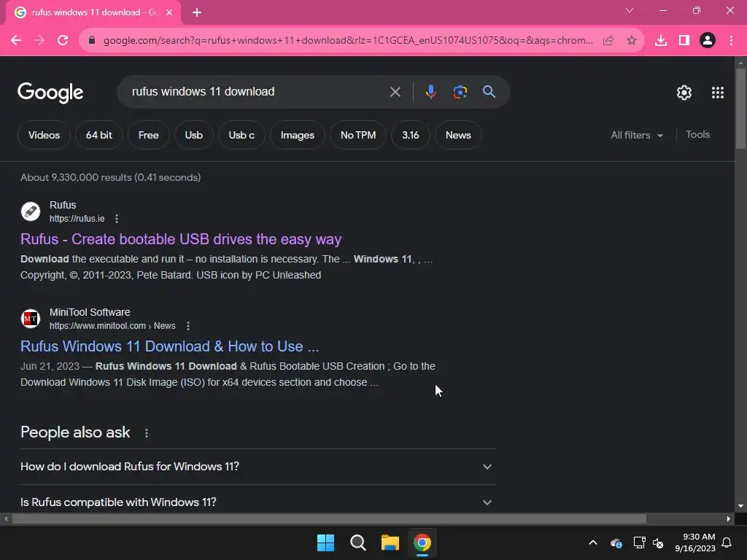Filter results by Videos
The width and height of the screenshot is (747, 560).
(x=44, y=135)
